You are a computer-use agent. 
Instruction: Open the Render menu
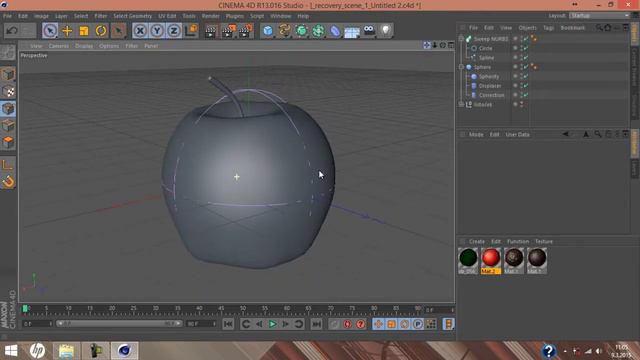[x=211, y=16]
